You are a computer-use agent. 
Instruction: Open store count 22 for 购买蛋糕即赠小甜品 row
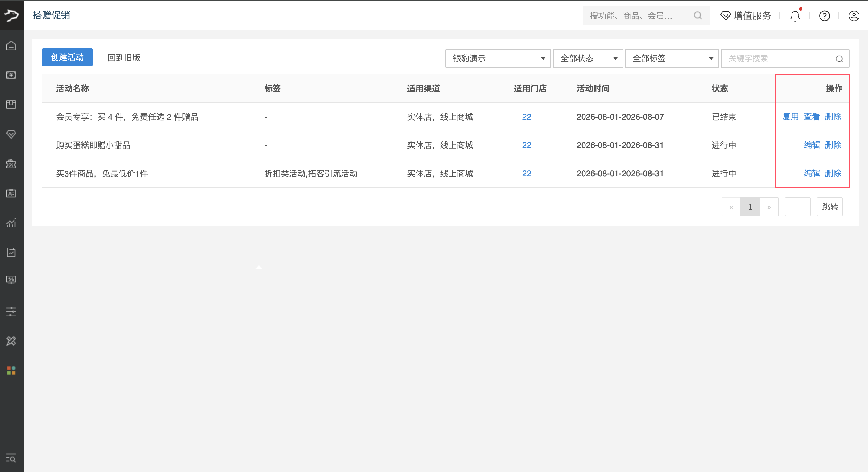pos(526,145)
